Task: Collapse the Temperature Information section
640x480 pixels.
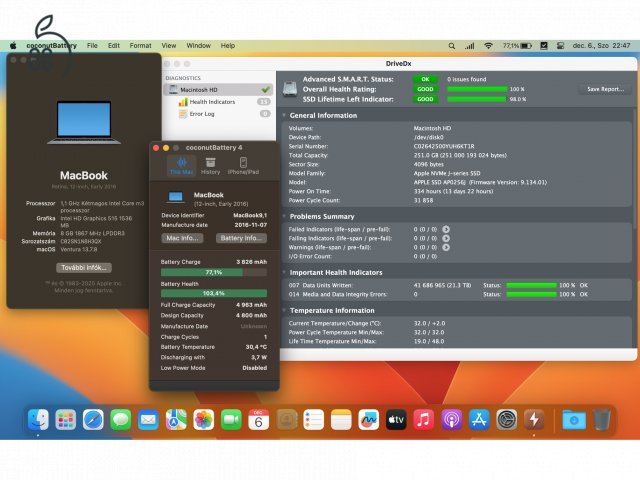Action: pyautogui.click(x=284, y=311)
